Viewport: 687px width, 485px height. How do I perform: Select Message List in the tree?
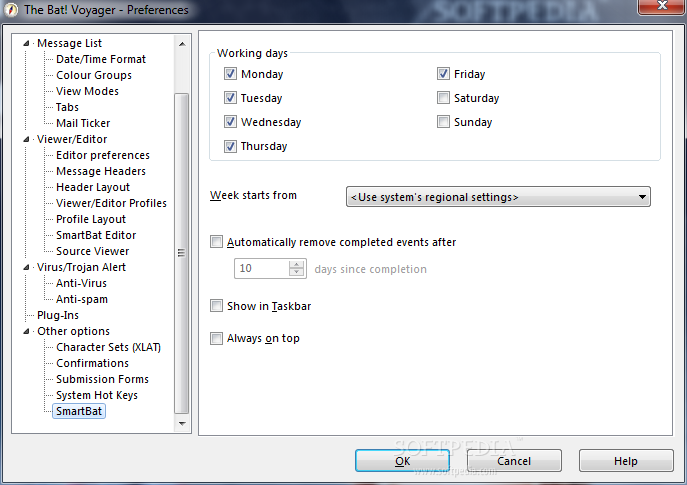pos(69,43)
